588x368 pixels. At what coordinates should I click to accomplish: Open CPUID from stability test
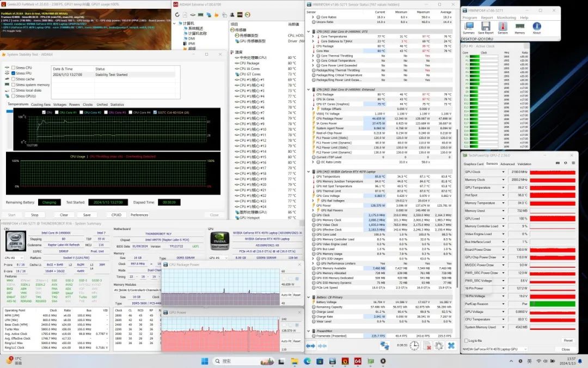click(x=117, y=215)
